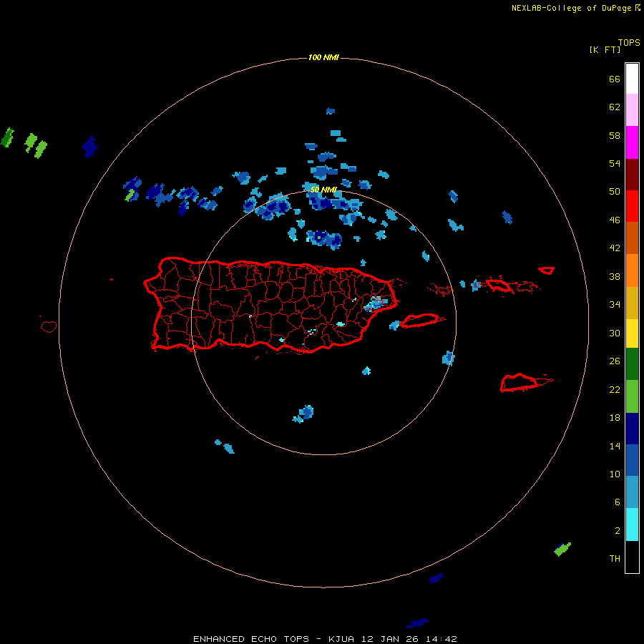
Task: Pick the dark orange legend swatch
Action: click(x=632, y=238)
